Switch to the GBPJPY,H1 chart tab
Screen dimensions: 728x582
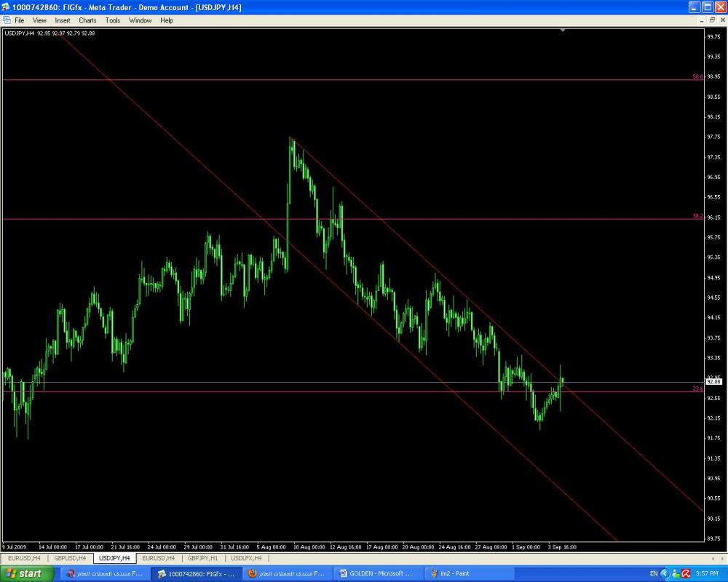click(x=202, y=558)
